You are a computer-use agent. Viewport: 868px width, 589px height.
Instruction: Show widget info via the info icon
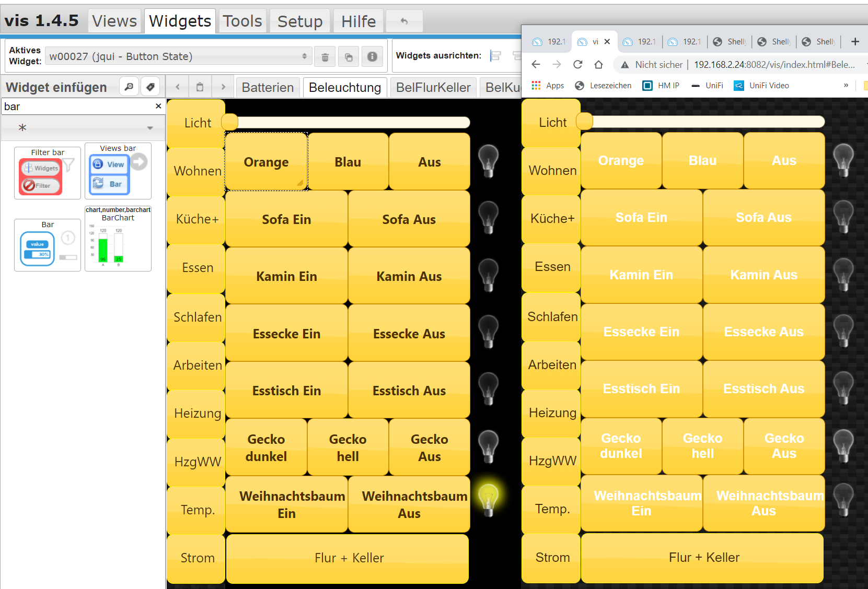pyautogui.click(x=372, y=56)
